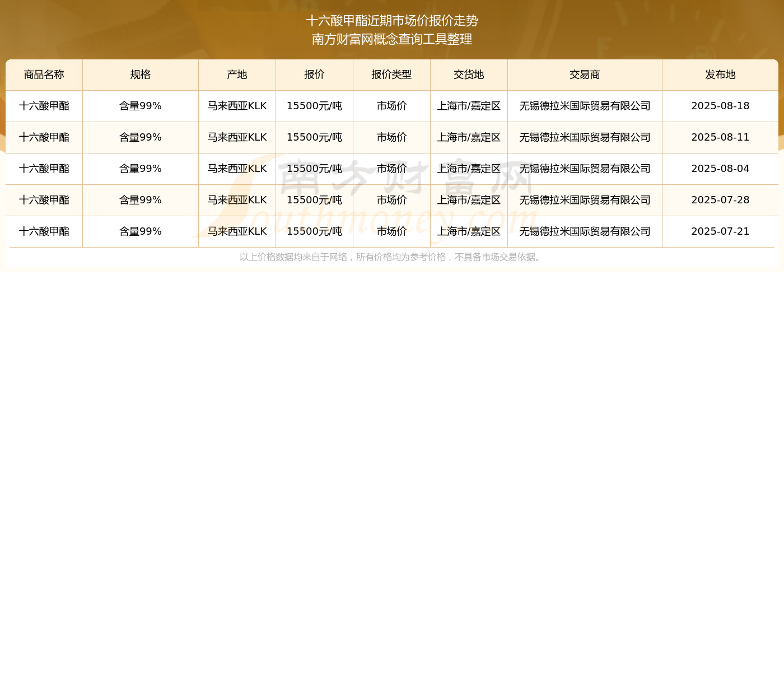Click 市场价 in the 2025-07-21 row

[392, 231]
